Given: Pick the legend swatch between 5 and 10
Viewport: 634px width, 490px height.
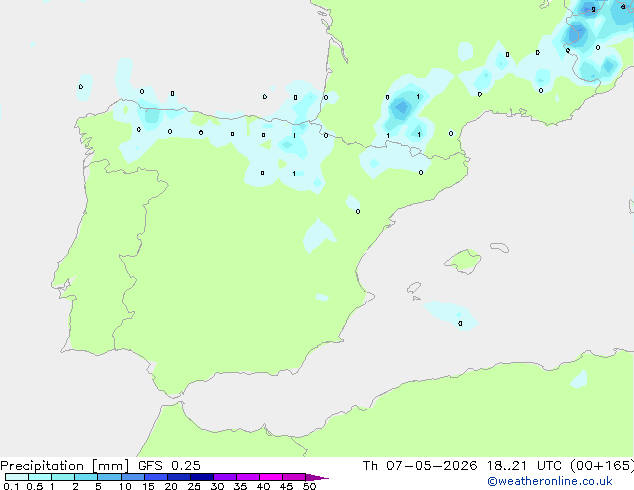Looking at the screenshot, I should [x=110, y=477].
